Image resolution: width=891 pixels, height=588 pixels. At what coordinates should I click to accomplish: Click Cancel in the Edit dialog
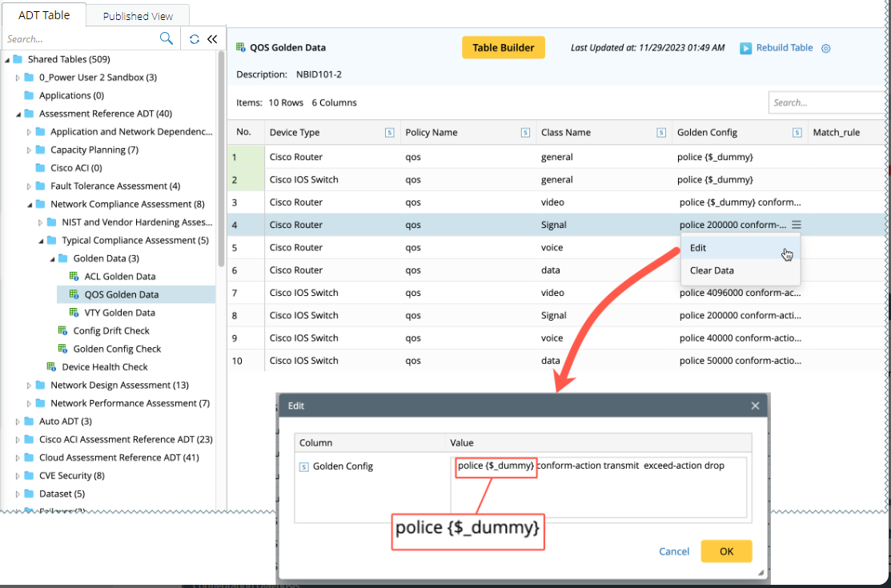(674, 551)
